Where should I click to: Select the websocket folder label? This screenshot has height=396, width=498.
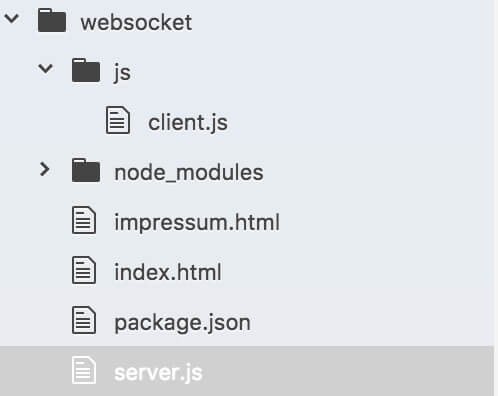point(136,23)
